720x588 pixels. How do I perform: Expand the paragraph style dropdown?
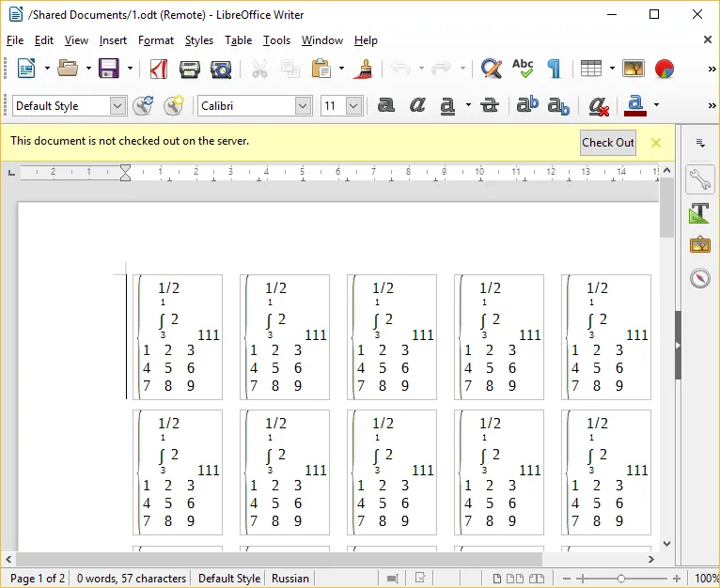[117, 106]
